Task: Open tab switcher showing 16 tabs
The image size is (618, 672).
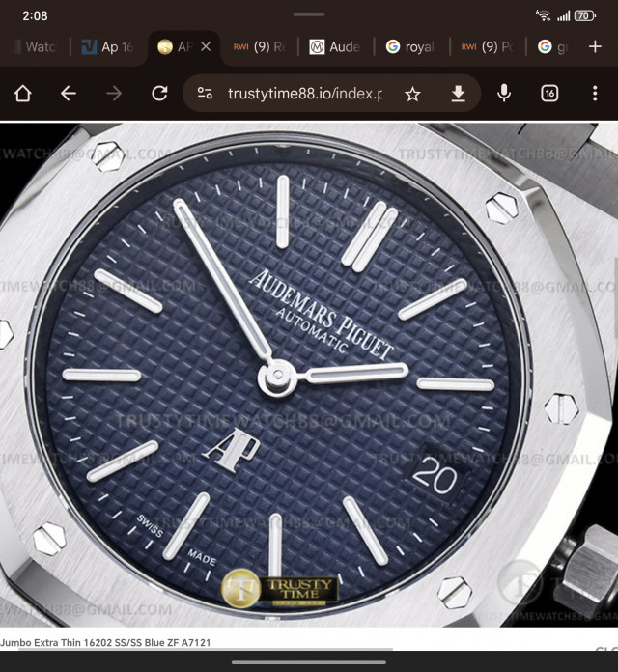Action: coord(549,93)
